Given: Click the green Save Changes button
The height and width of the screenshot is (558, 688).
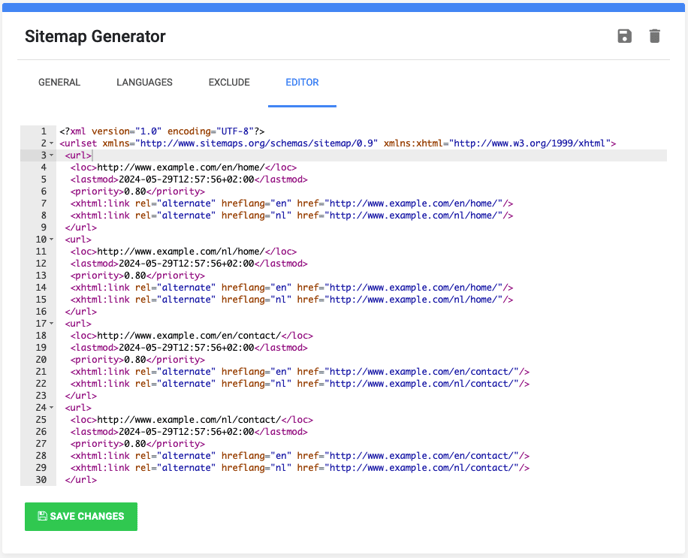Looking at the screenshot, I should coord(81,516).
